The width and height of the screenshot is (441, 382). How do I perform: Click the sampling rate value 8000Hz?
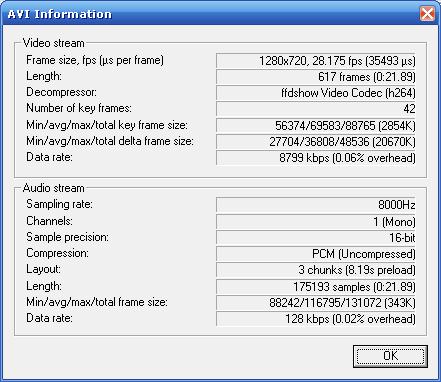pyautogui.click(x=316, y=205)
